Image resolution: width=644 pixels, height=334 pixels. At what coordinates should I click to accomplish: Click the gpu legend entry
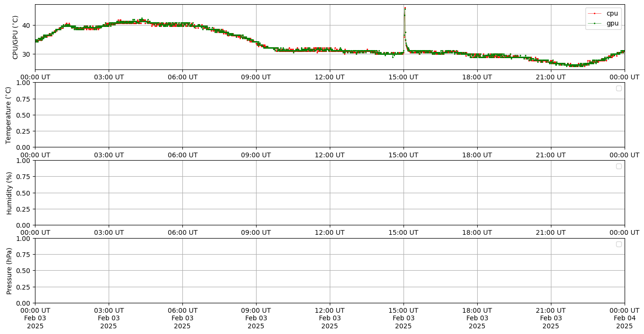pyautogui.click(x=603, y=23)
